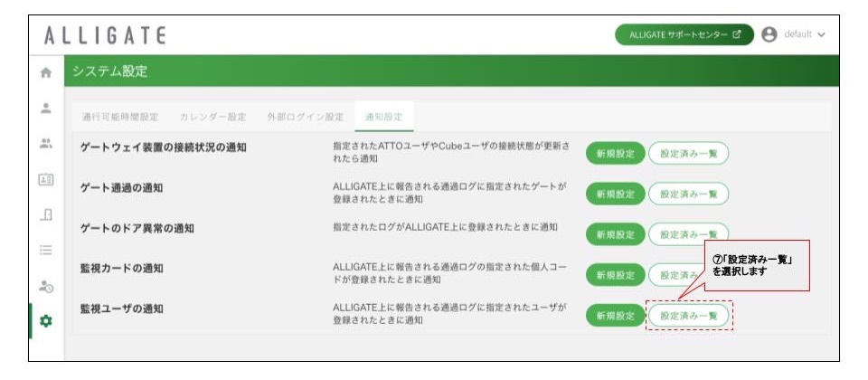The image size is (868, 380).
Task: Click 新規設定 for 監視カードの通知
Action: (615, 275)
